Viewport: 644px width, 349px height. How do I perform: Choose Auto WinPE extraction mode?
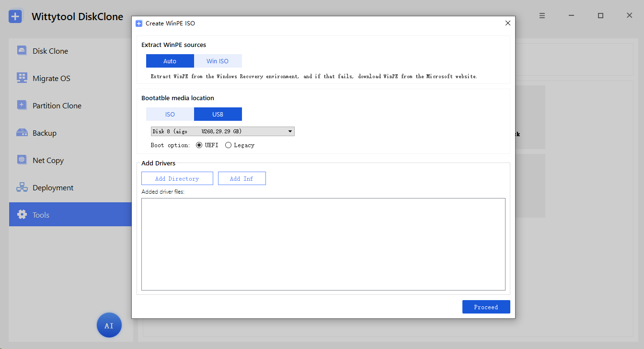click(x=170, y=61)
